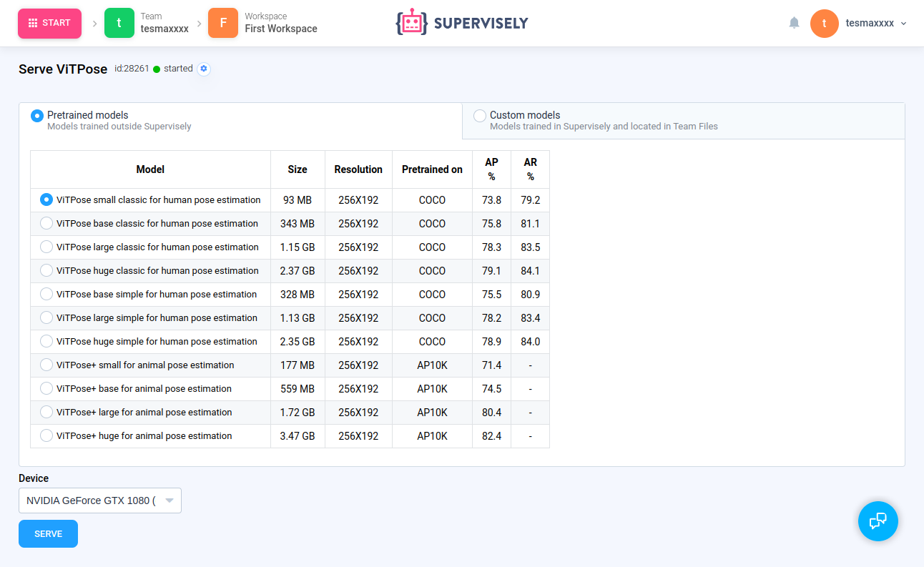Open the support chat bubble
924x567 pixels.
tap(878, 521)
